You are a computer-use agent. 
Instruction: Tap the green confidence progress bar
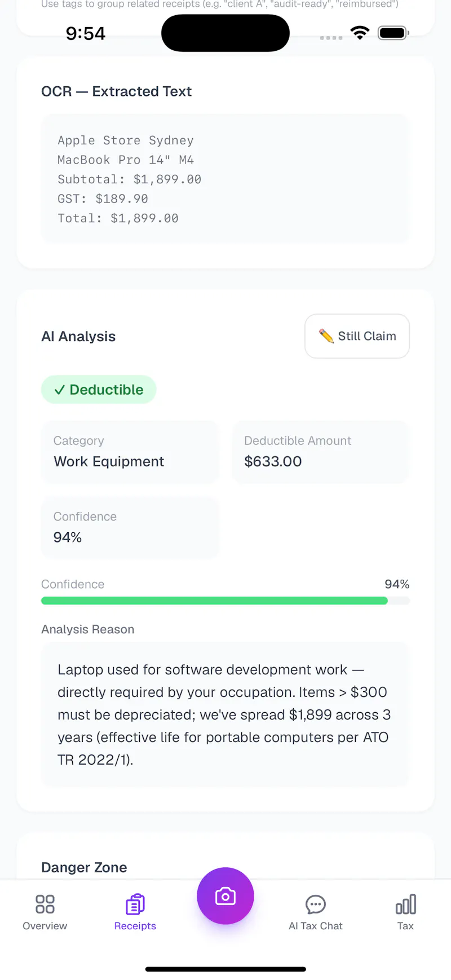[x=225, y=601]
